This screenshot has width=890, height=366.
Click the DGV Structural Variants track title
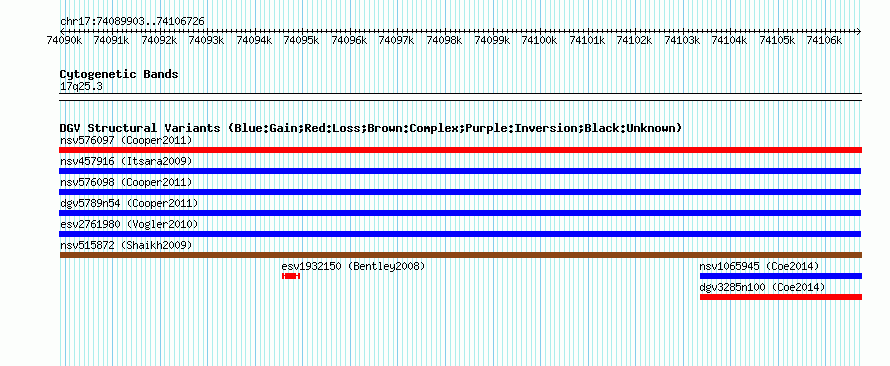point(370,128)
